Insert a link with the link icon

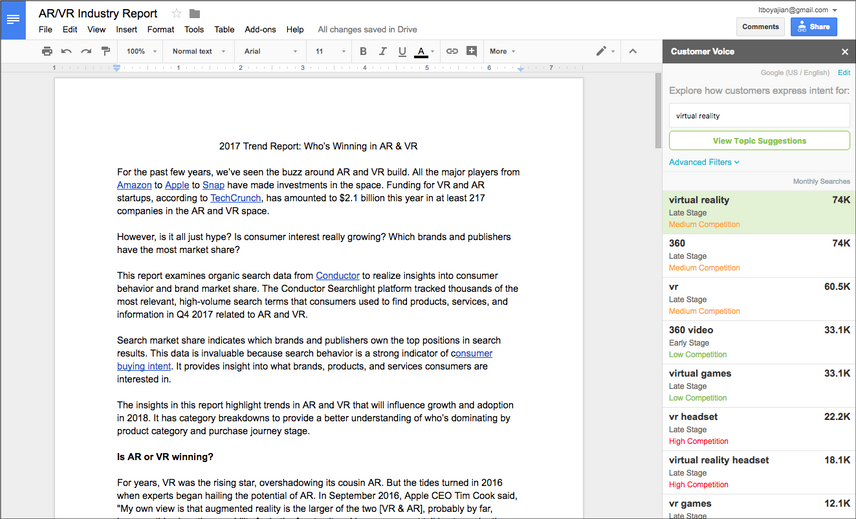click(x=452, y=51)
